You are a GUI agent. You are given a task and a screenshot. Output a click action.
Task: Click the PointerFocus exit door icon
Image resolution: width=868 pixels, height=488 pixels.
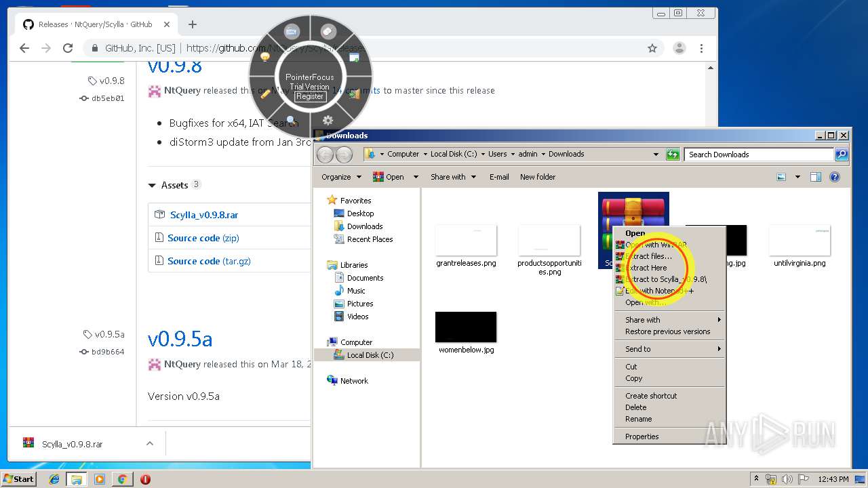pyautogui.click(x=355, y=94)
